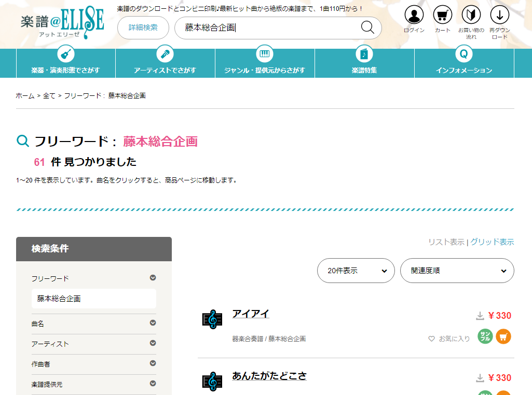Open the shopping cart (カート) icon
This screenshot has height=395, width=532.
(x=442, y=15)
